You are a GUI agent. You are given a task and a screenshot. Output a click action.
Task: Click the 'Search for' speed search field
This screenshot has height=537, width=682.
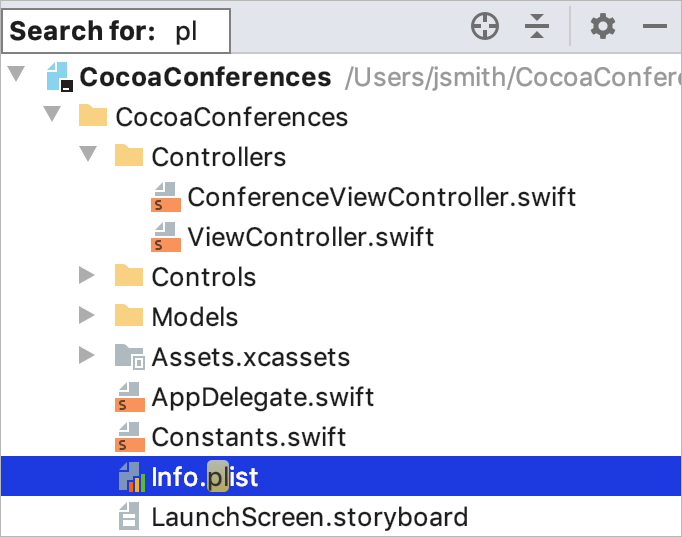[x=116, y=31]
